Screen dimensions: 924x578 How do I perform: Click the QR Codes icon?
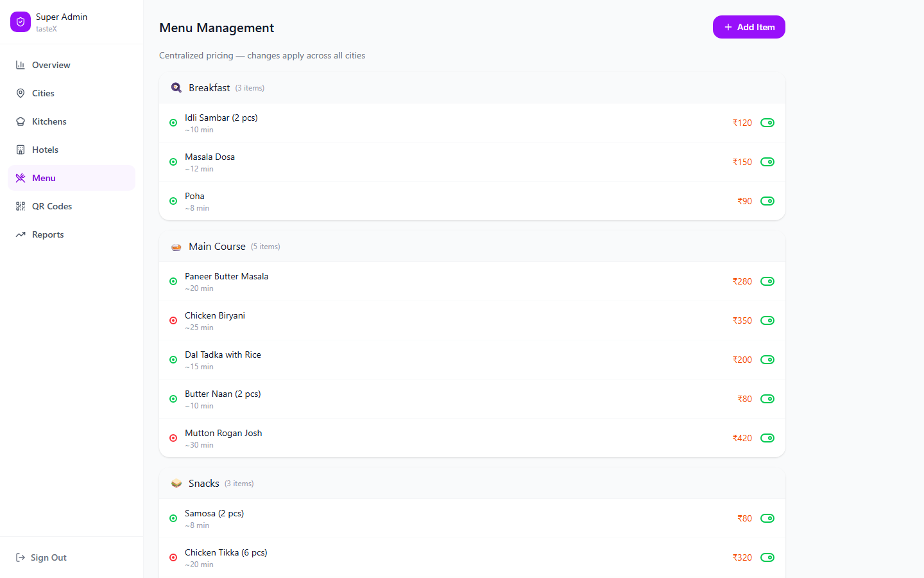tap(21, 206)
